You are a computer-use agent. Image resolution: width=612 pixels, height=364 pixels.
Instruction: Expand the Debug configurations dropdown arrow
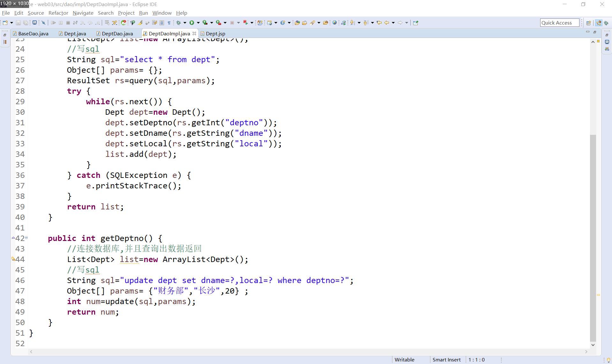click(185, 23)
